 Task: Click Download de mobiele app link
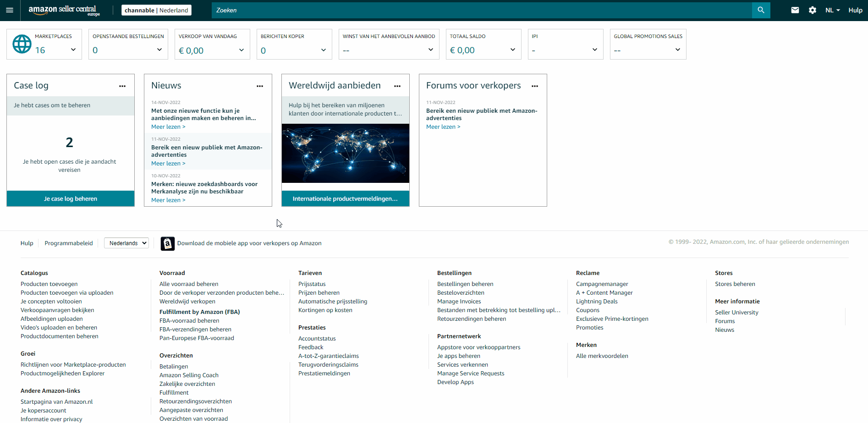click(x=249, y=243)
